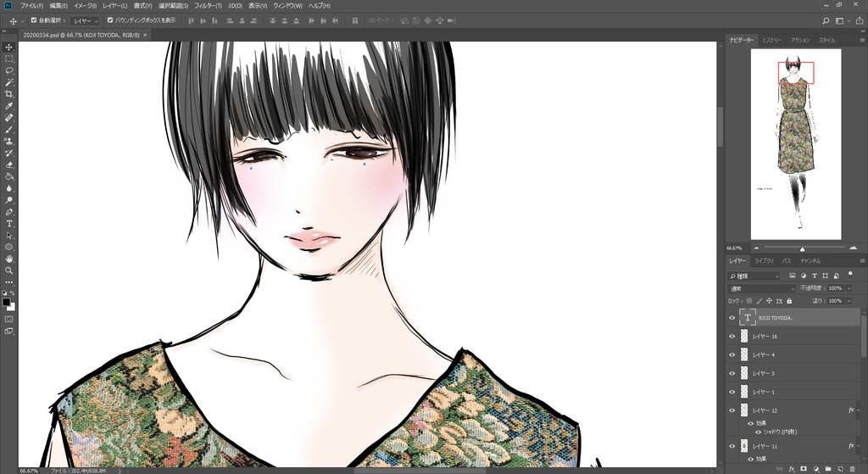Select the Blur tool
The height and width of the screenshot is (474, 868).
(8, 189)
